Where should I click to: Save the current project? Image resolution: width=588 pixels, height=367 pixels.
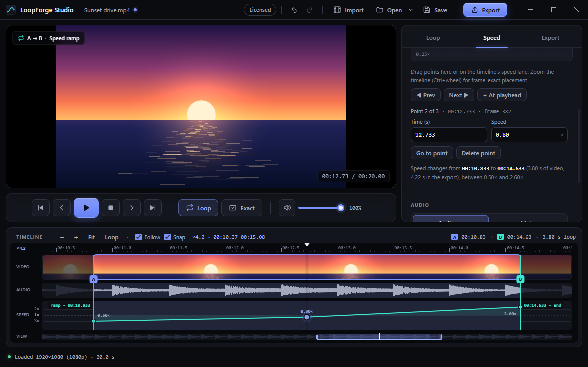tap(435, 10)
